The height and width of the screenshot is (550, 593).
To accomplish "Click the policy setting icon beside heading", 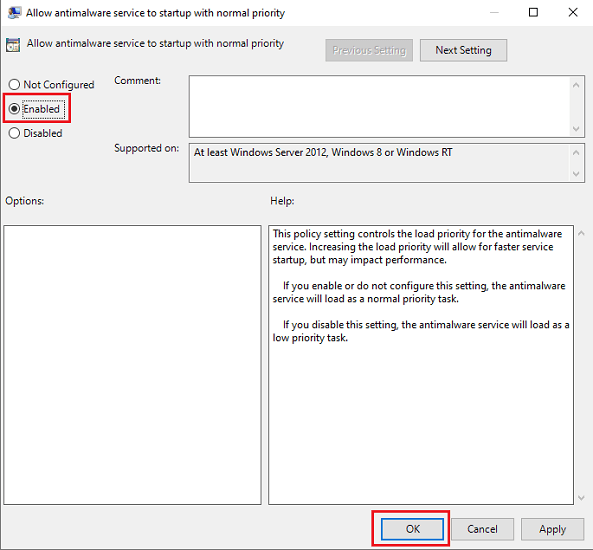I will [13, 45].
